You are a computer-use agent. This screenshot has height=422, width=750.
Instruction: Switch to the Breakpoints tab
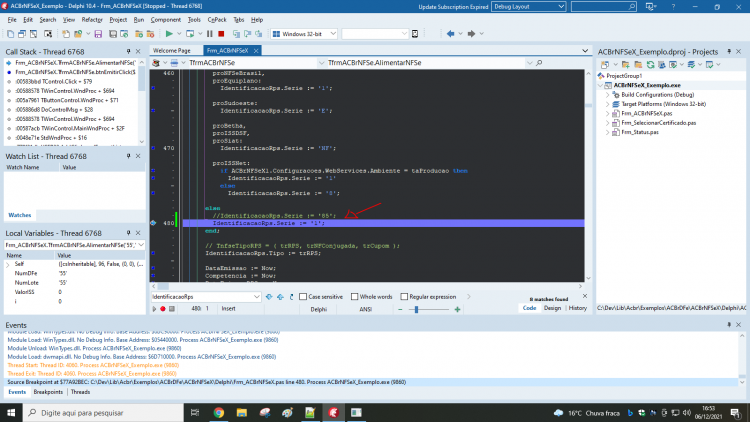point(48,392)
